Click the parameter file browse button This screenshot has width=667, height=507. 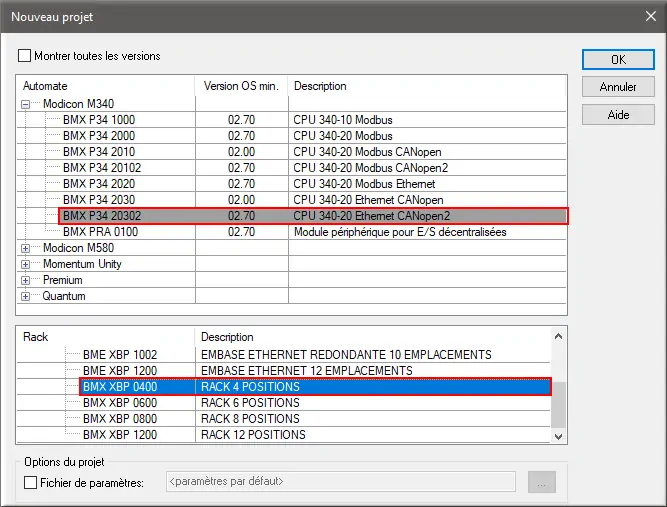click(x=542, y=482)
